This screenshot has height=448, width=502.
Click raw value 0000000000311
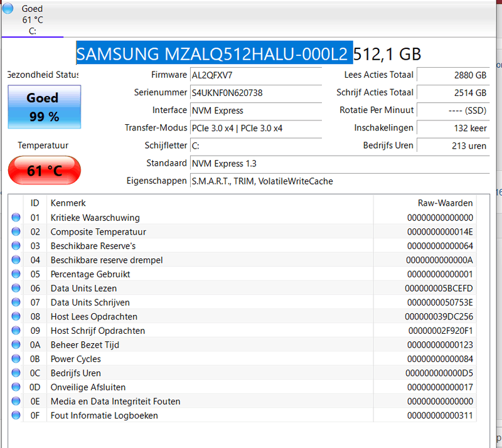(x=440, y=415)
